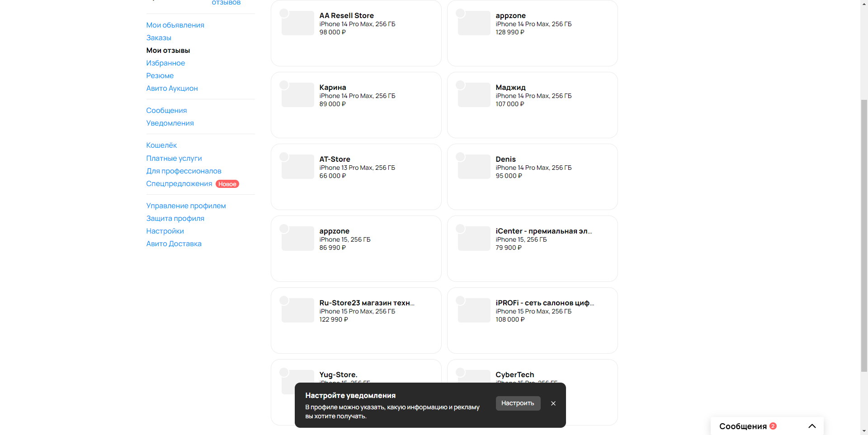Click the Карина listing thumbnail
The width and height of the screenshot is (868, 435).
[x=298, y=95]
